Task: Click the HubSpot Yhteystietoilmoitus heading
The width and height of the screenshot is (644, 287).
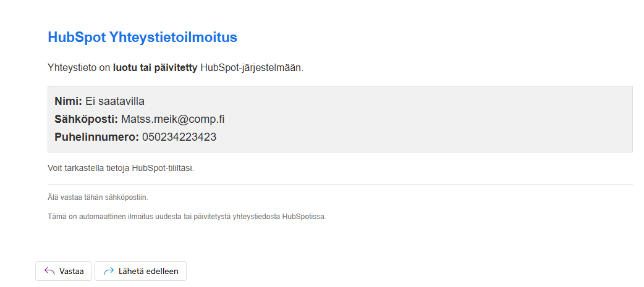Action: tap(142, 37)
